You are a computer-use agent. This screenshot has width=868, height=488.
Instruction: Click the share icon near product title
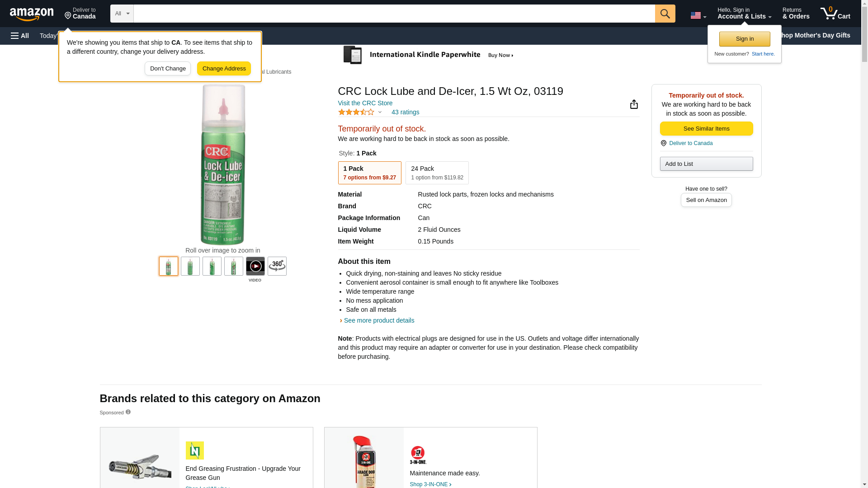point(634,104)
